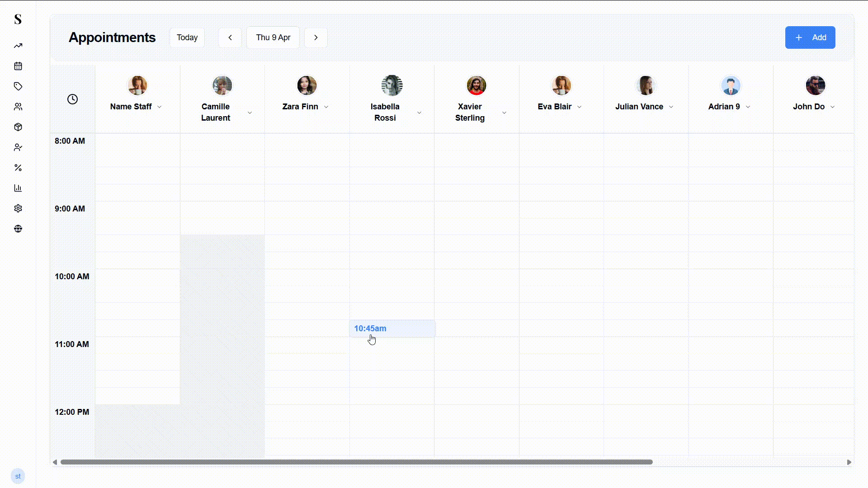This screenshot has height=488, width=868.
Task: Expand Isabella Rossi's dropdown
Action: (x=419, y=113)
